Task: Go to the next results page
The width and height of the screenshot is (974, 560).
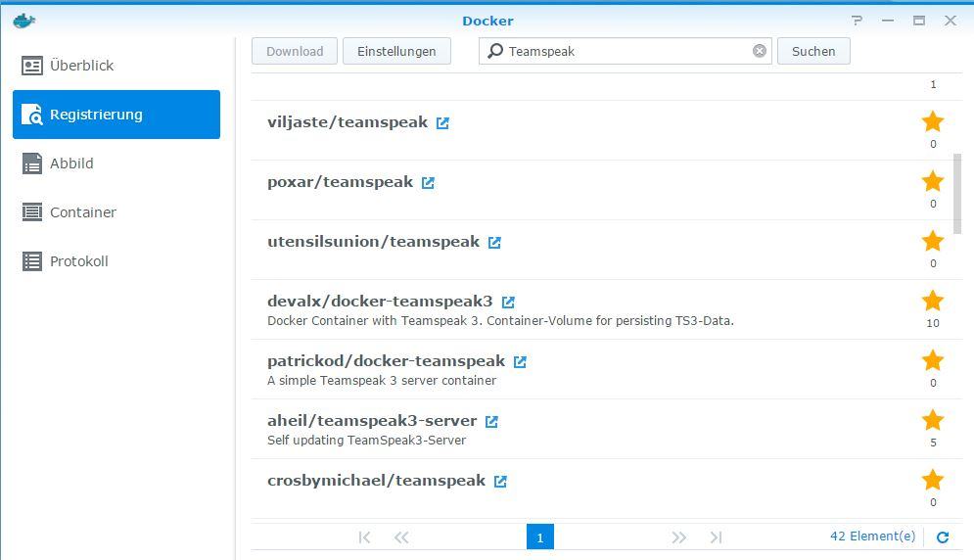Action: click(679, 537)
